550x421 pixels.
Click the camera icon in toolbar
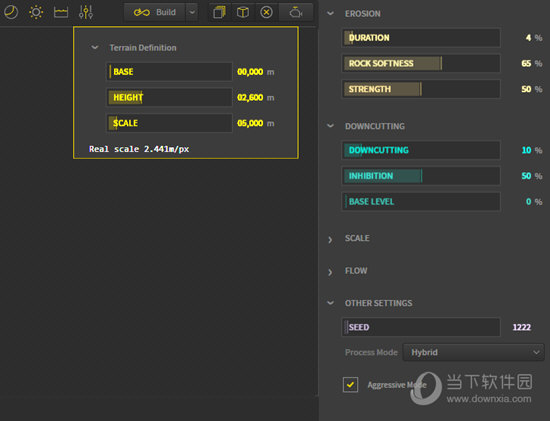coord(296,13)
